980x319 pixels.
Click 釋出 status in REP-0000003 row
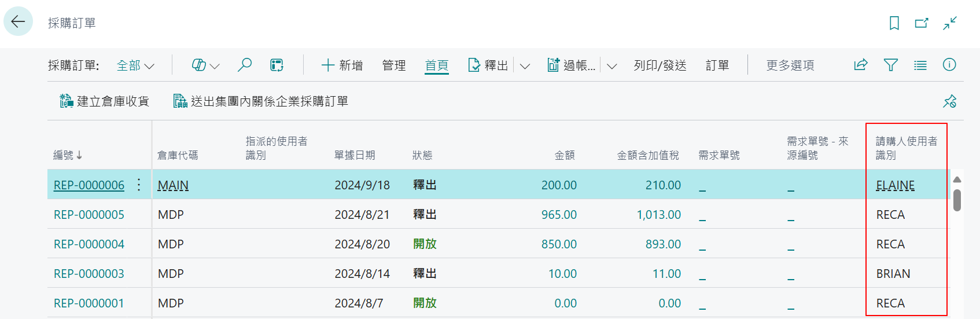[425, 274]
